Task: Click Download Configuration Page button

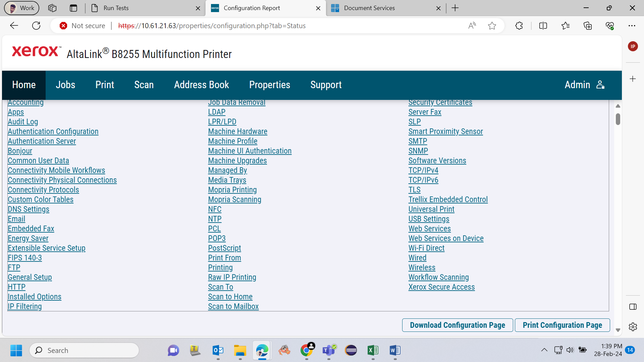Action: (458, 325)
